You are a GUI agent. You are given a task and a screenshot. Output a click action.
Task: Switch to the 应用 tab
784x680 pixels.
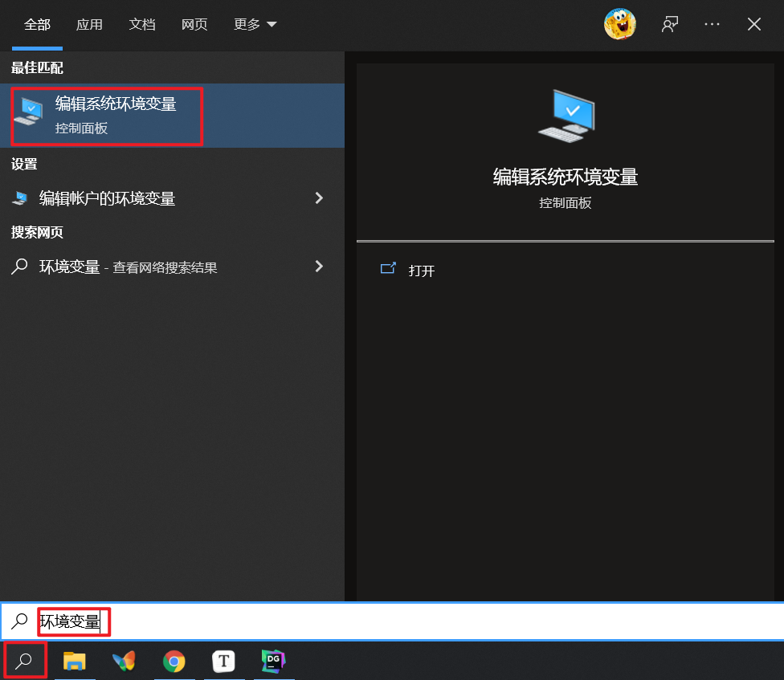(x=89, y=24)
